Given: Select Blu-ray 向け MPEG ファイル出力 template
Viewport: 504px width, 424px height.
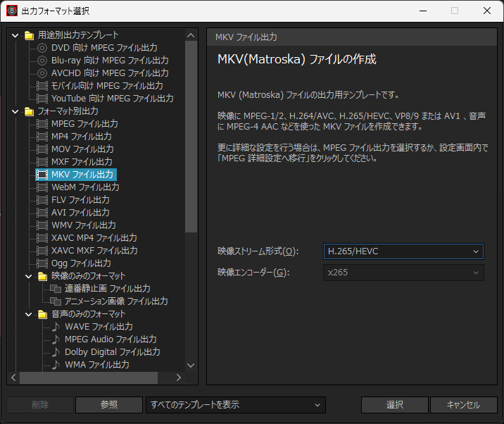Looking at the screenshot, I should coord(110,61).
